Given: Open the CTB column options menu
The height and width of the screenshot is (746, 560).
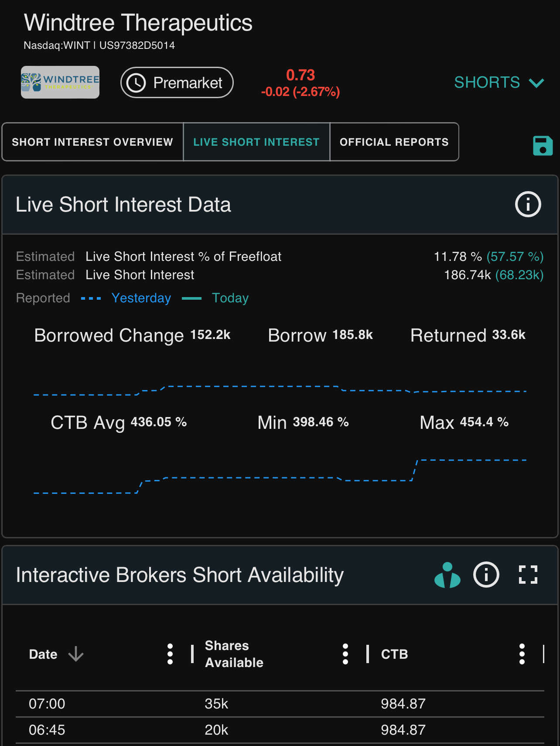Looking at the screenshot, I should (x=522, y=654).
